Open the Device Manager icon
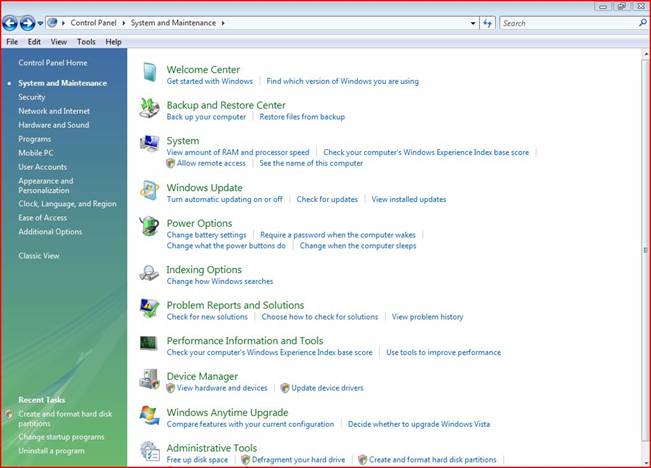This screenshot has height=468, width=651. (x=149, y=379)
